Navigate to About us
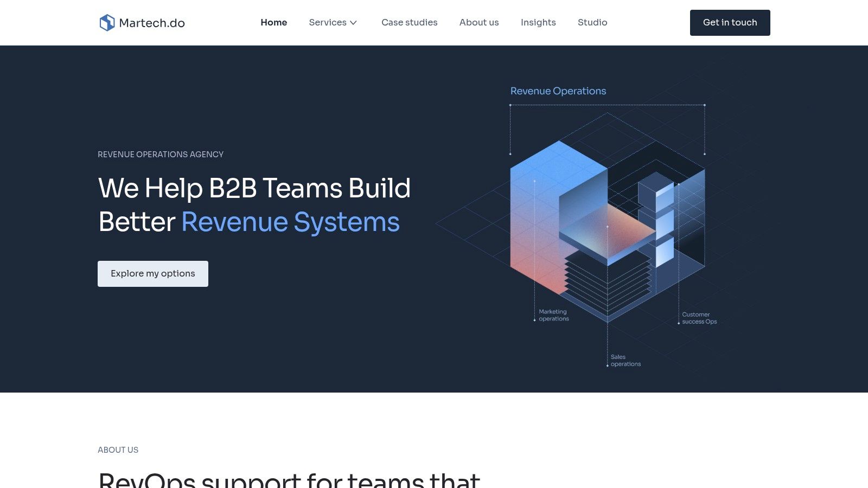Image resolution: width=868 pixels, height=488 pixels. click(479, 22)
